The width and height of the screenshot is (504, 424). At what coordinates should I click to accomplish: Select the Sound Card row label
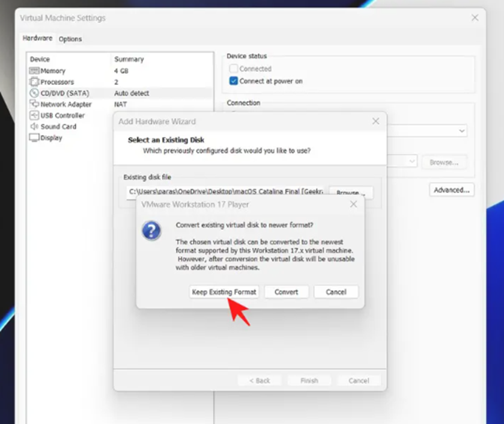58,126
